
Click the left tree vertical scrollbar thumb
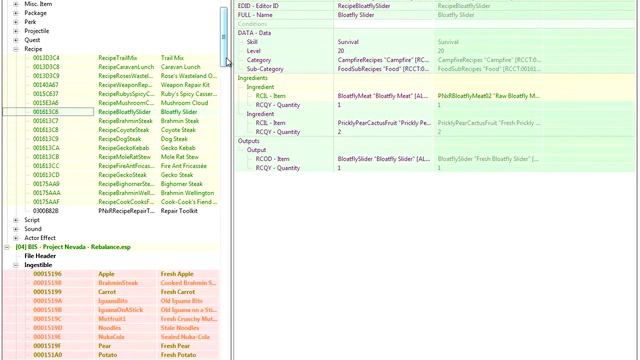point(224,37)
